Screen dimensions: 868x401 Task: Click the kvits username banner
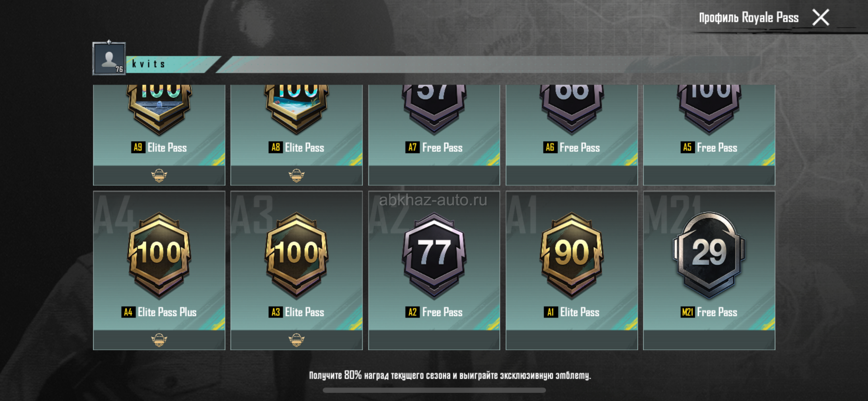tap(172, 64)
